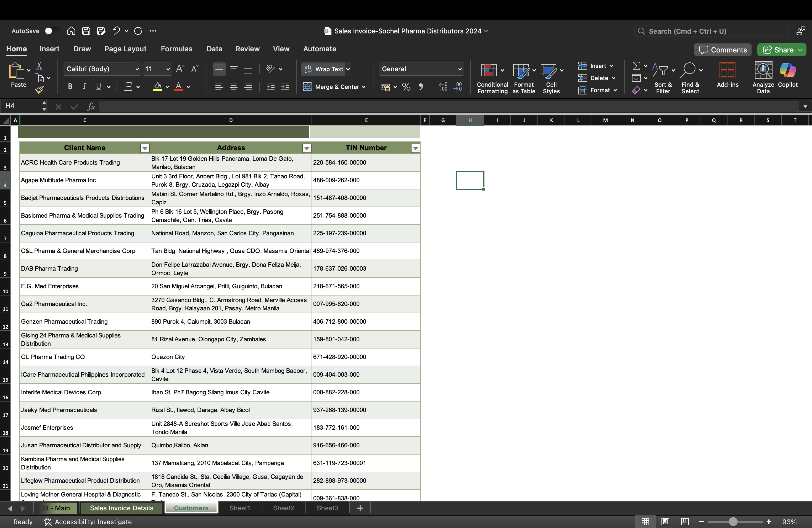The height and width of the screenshot is (528, 812).
Task: Click the zoom slider handle
Action: pyautogui.click(x=733, y=522)
